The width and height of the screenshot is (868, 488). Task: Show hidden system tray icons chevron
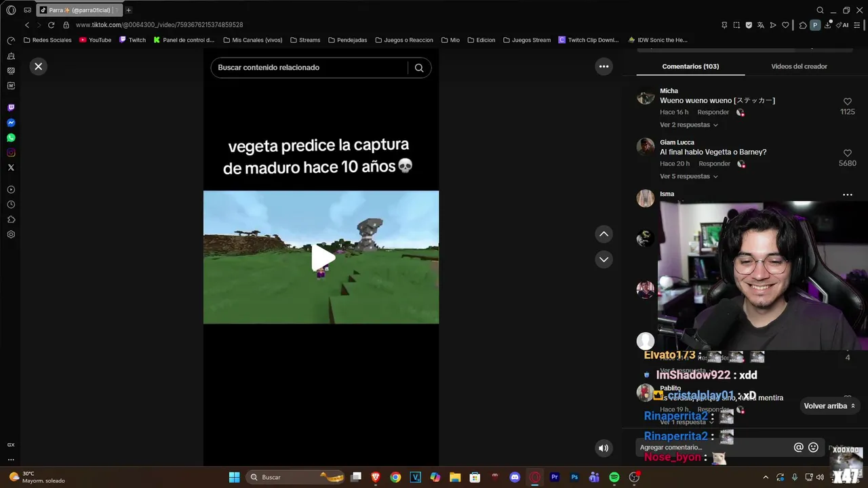[766, 477]
